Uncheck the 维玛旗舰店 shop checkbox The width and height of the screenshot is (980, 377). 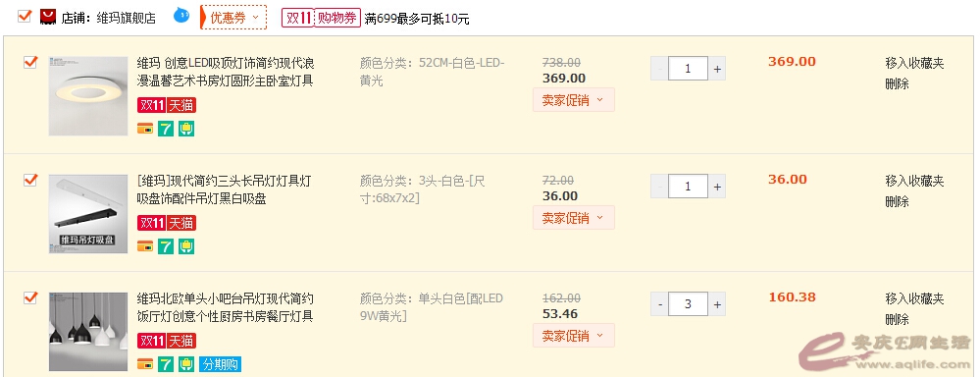tap(25, 17)
